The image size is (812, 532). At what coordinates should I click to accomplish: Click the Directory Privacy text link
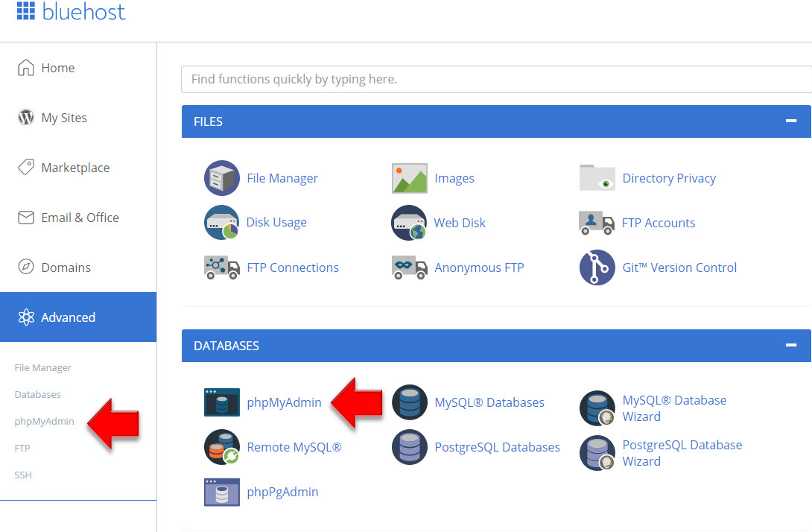tap(669, 178)
